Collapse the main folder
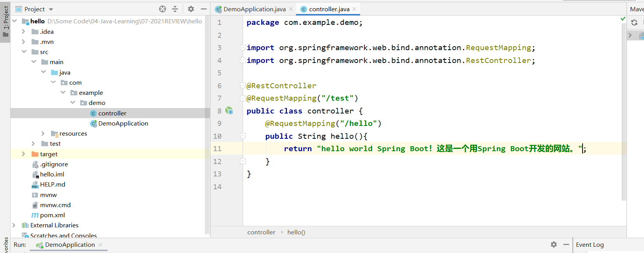Viewport: 644px width, 253px height. click(x=34, y=62)
